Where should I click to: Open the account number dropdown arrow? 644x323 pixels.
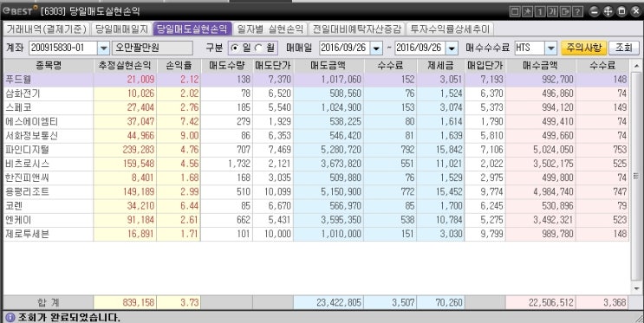(103, 48)
